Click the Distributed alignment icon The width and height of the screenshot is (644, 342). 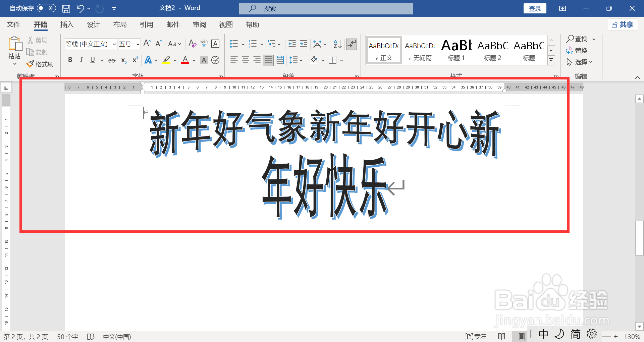[279, 60]
